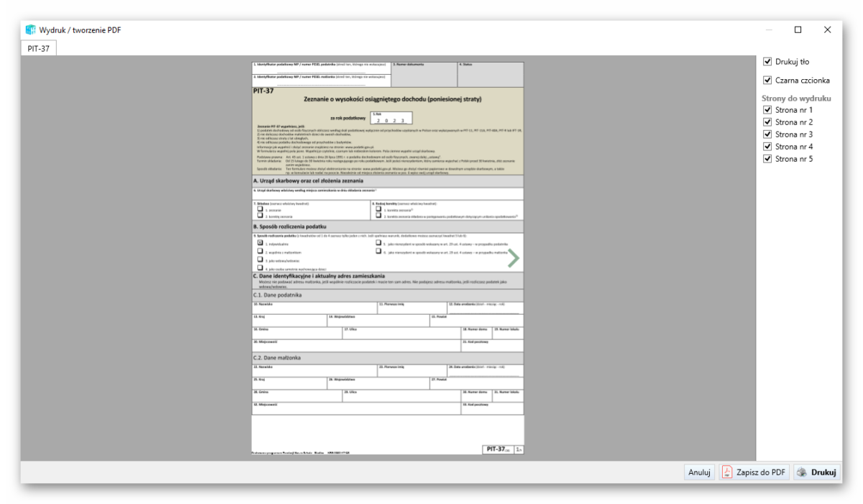This screenshot has height=504, width=863.
Task: Deselect Strona nr 5 checkbox
Action: 767,159
